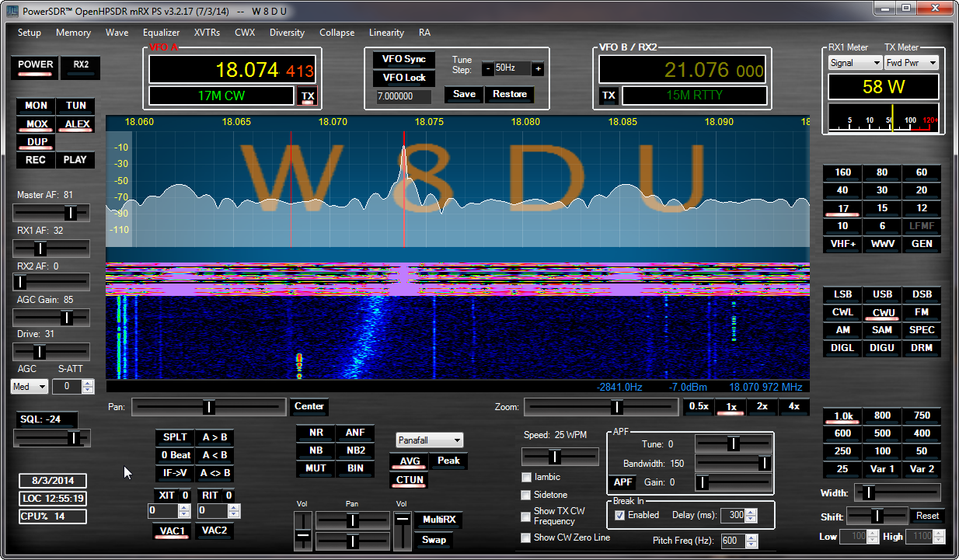Open the Setup menu
959x560 pixels.
point(30,33)
